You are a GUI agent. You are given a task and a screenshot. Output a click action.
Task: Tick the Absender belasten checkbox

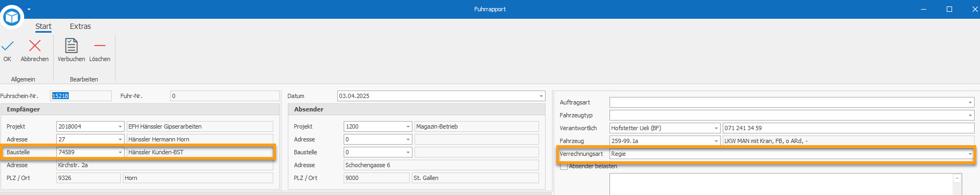pyautogui.click(x=563, y=167)
